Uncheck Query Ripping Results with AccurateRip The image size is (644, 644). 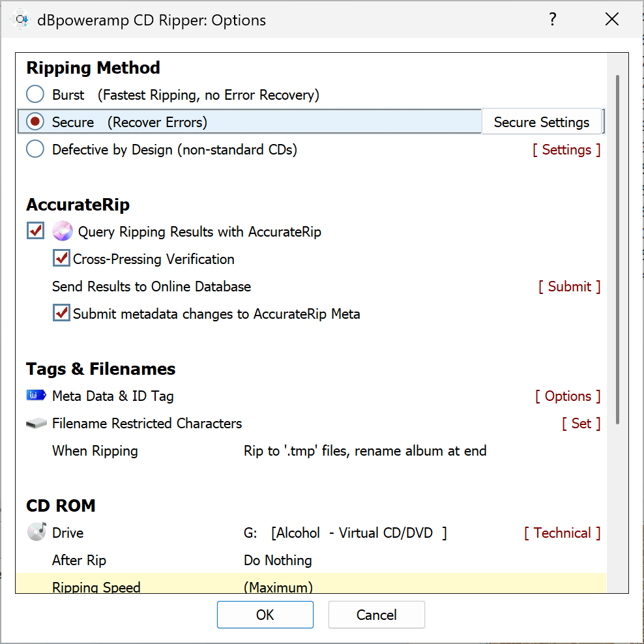coord(35,230)
